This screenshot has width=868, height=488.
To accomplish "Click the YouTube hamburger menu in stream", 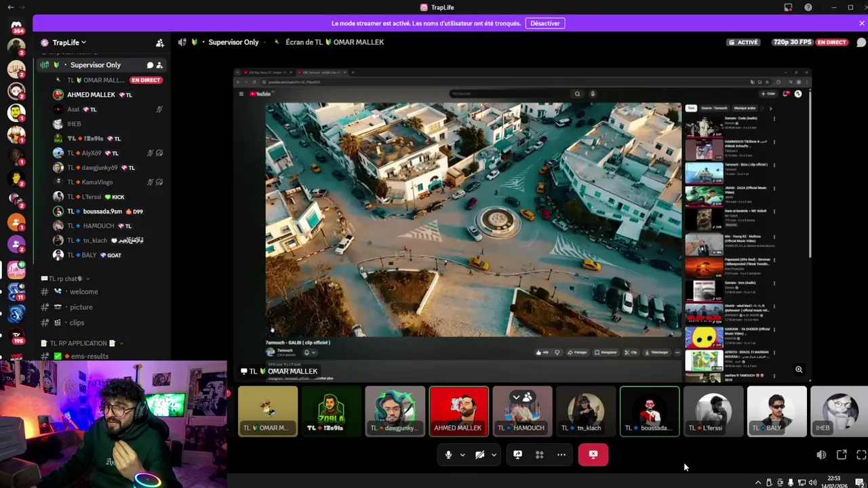I will [241, 94].
